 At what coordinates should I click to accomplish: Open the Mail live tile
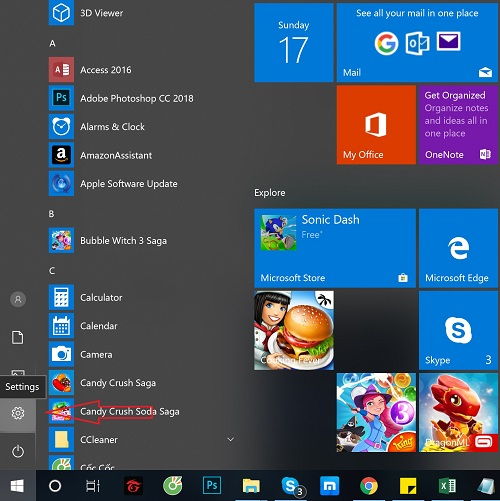coord(417,43)
